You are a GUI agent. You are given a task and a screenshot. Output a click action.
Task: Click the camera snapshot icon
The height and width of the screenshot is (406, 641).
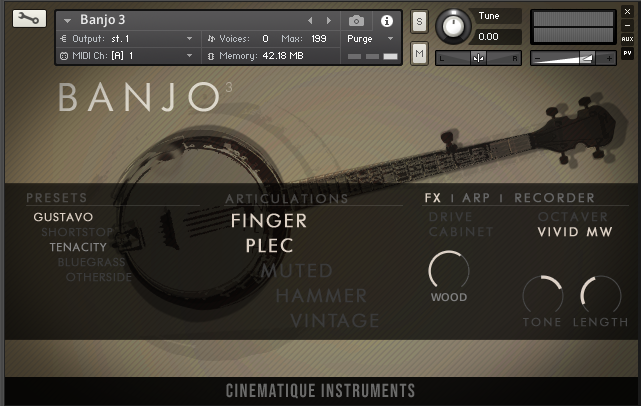tap(356, 20)
